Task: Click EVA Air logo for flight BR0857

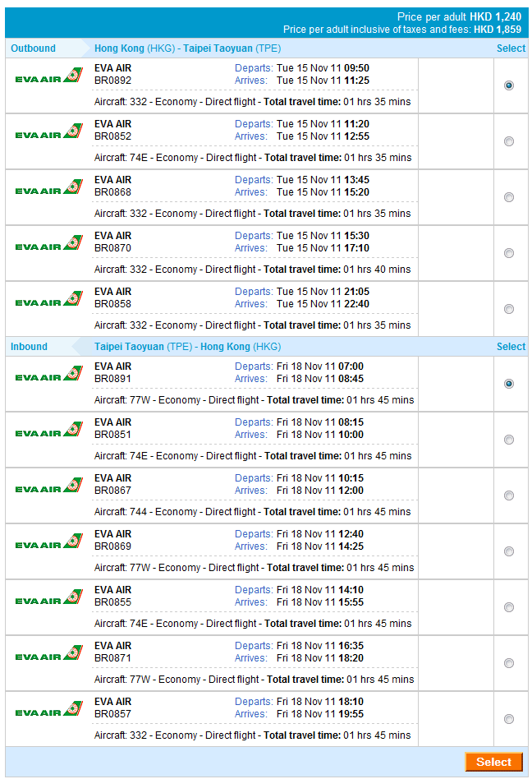Action: (x=48, y=710)
